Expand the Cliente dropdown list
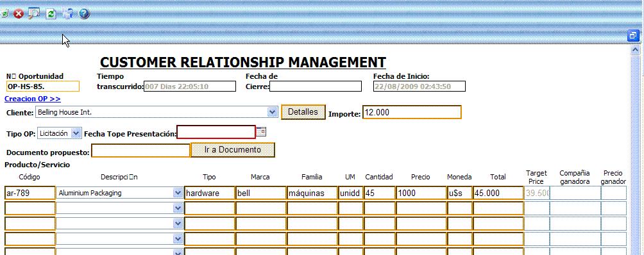644x255 pixels. pos(272,112)
